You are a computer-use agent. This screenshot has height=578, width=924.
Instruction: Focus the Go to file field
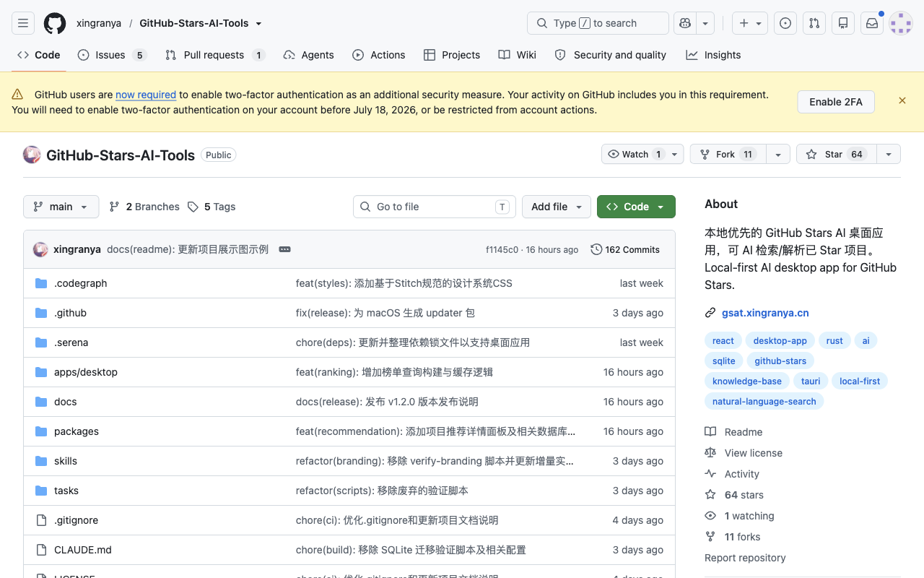435,207
